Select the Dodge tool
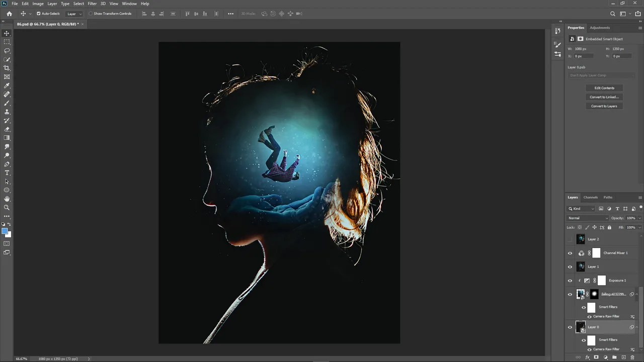The width and height of the screenshot is (644, 362). [7, 155]
